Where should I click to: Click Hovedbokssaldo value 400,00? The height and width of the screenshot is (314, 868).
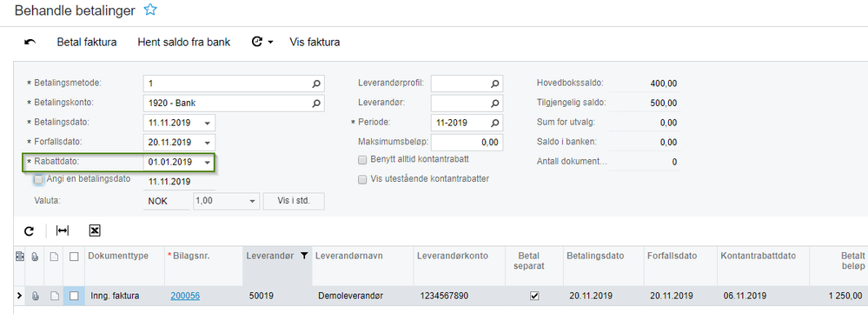click(663, 84)
